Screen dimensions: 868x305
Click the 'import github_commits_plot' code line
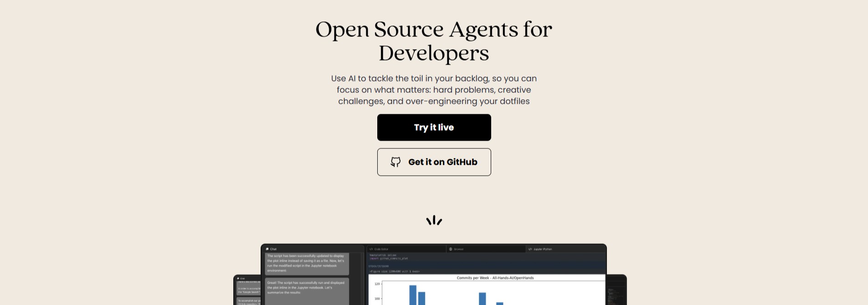tap(389, 259)
